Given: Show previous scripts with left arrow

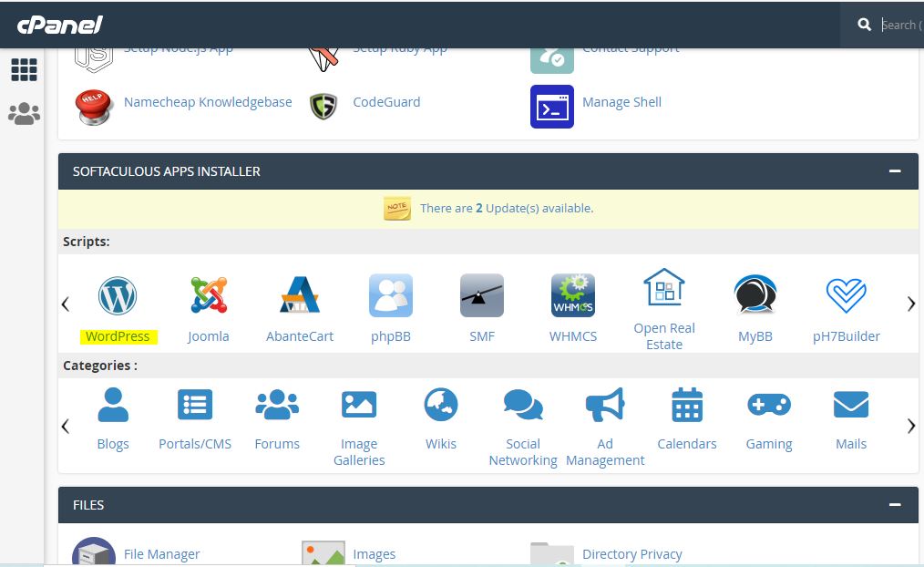Looking at the screenshot, I should pyautogui.click(x=66, y=304).
